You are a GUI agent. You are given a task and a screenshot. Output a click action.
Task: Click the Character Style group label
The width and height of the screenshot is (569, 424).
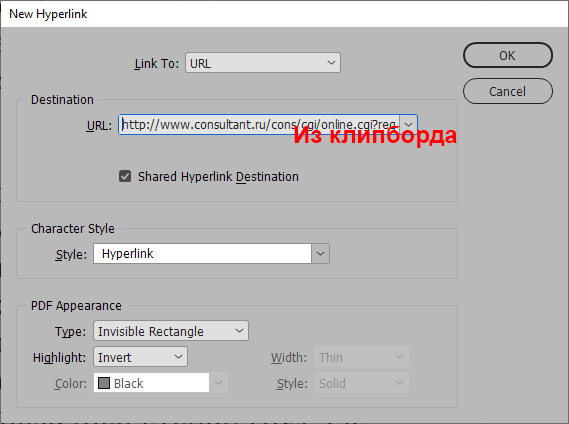pos(73,229)
